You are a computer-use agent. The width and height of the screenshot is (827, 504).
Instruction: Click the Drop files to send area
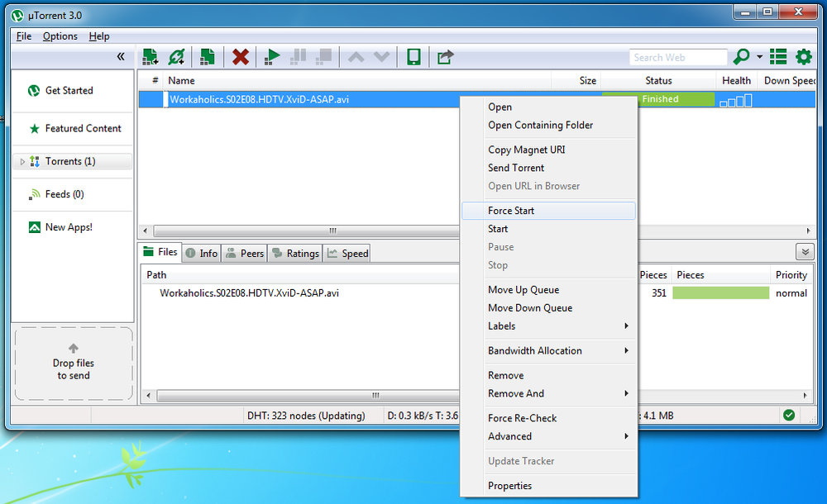pyautogui.click(x=74, y=364)
